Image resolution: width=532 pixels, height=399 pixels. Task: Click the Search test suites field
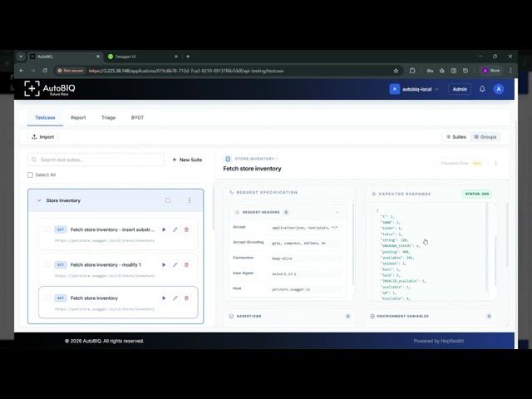96,160
